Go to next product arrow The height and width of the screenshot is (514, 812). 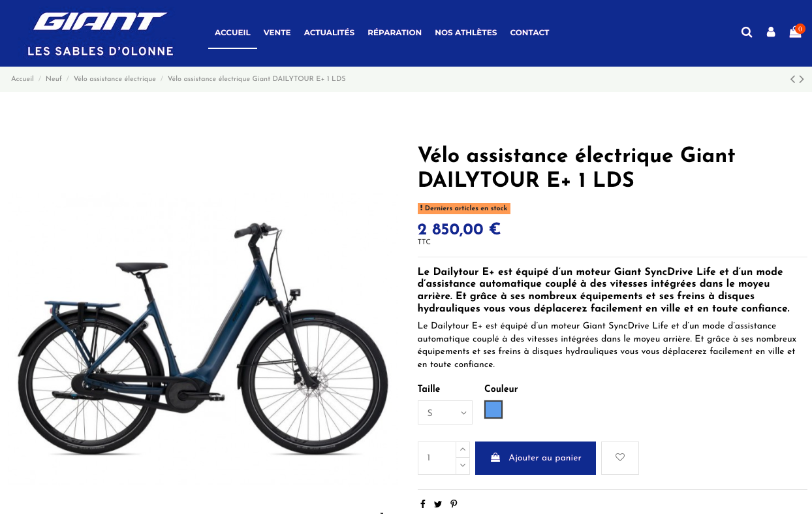[802, 79]
